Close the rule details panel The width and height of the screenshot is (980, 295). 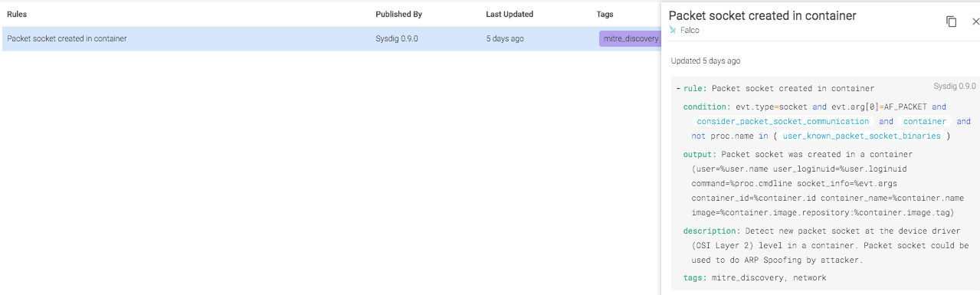pyautogui.click(x=975, y=21)
